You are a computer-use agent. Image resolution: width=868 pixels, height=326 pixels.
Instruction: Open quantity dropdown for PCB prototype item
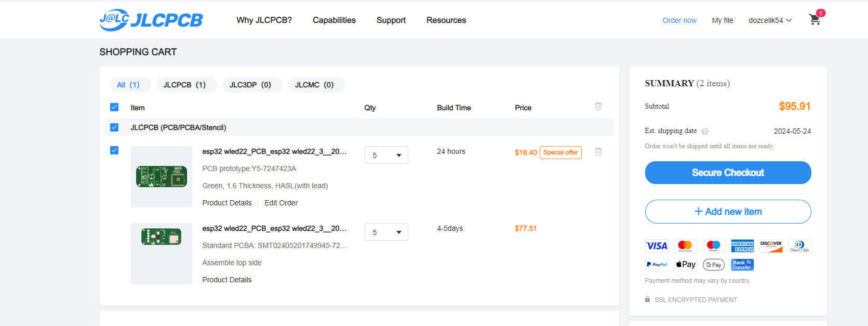386,155
